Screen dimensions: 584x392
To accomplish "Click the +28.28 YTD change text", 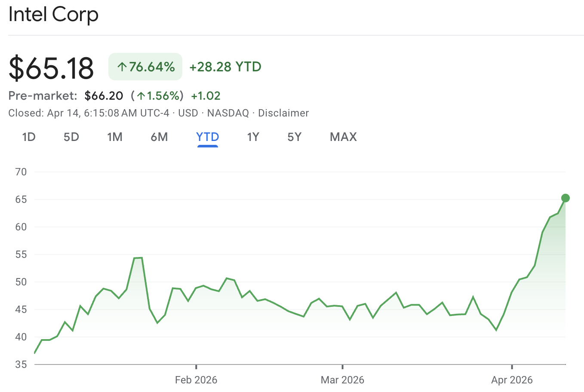I will point(225,67).
